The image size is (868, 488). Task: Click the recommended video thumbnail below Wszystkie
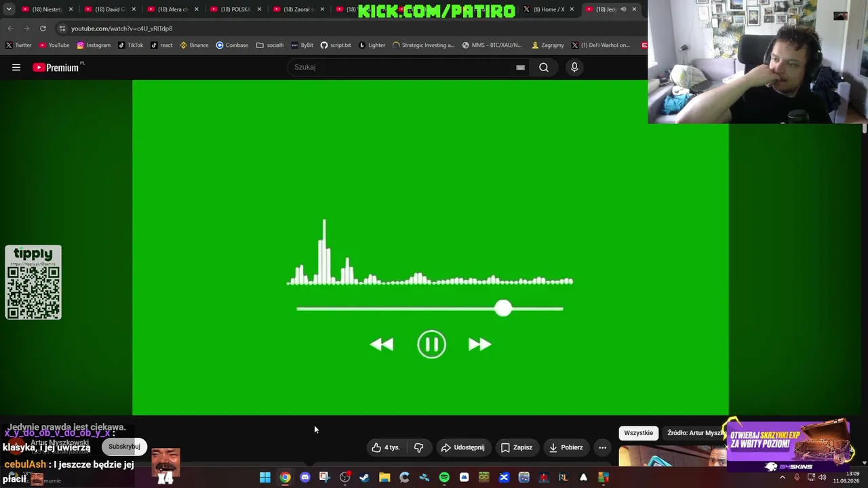tap(673, 456)
